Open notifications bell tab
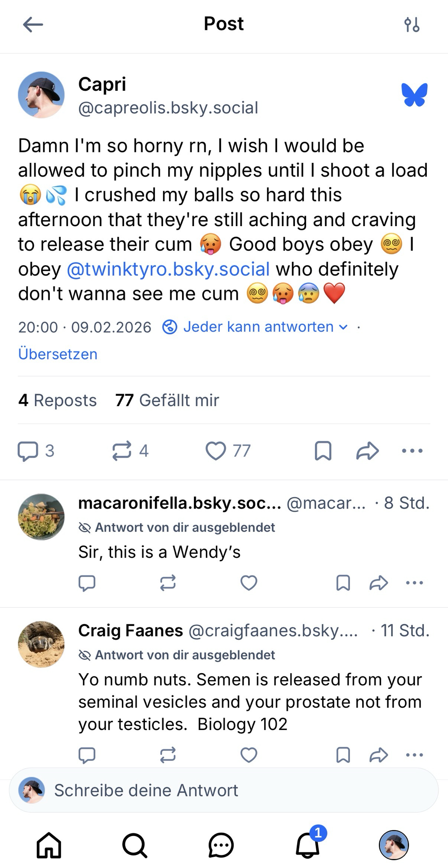Image resolution: width=448 pixels, height=868 pixels. coord(307,845)
